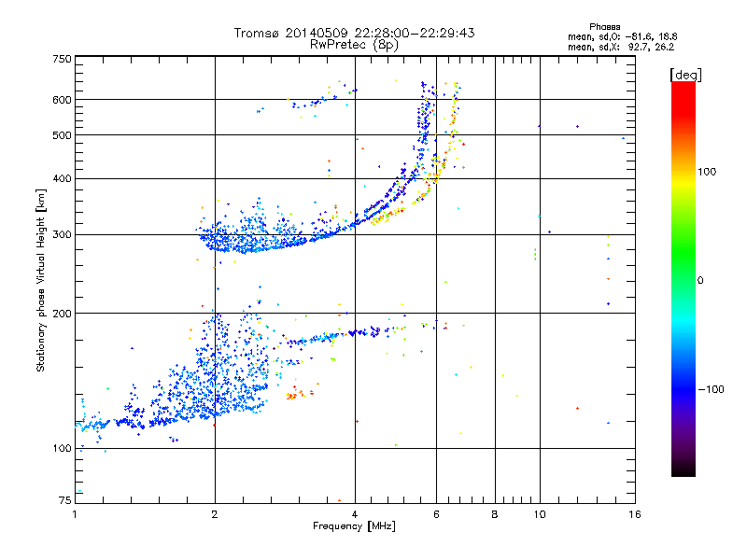Click the y-axis tick label "300"
This screenshot has width=747, height=560.
click(x=62, y=235)
